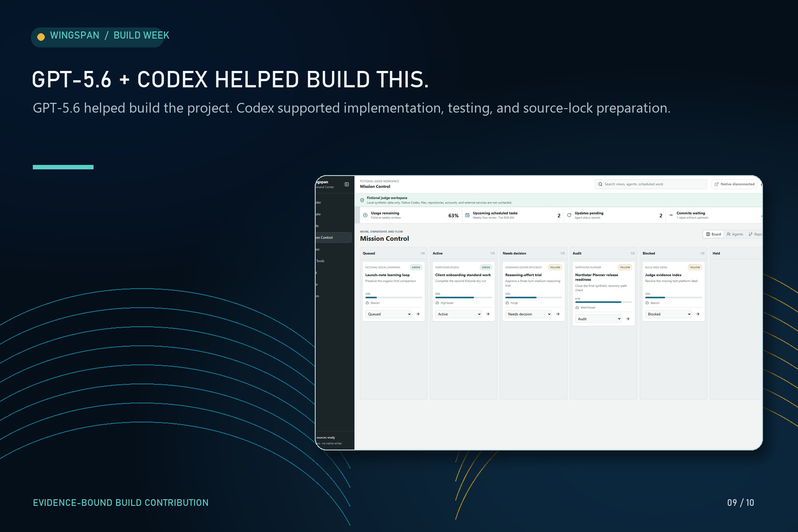
Task: Click the Audit column header
Action: point(604,254)
